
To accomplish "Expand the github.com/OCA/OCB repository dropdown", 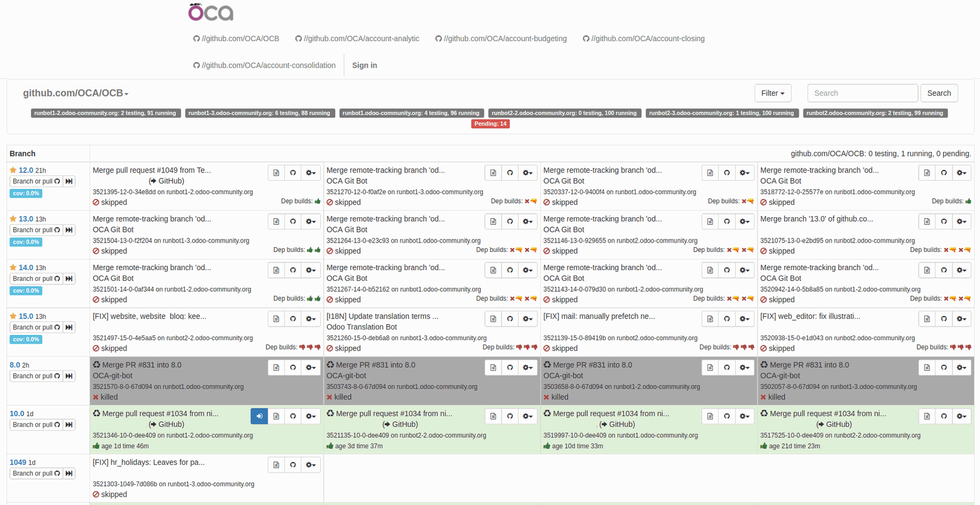I will click(75, 93).
